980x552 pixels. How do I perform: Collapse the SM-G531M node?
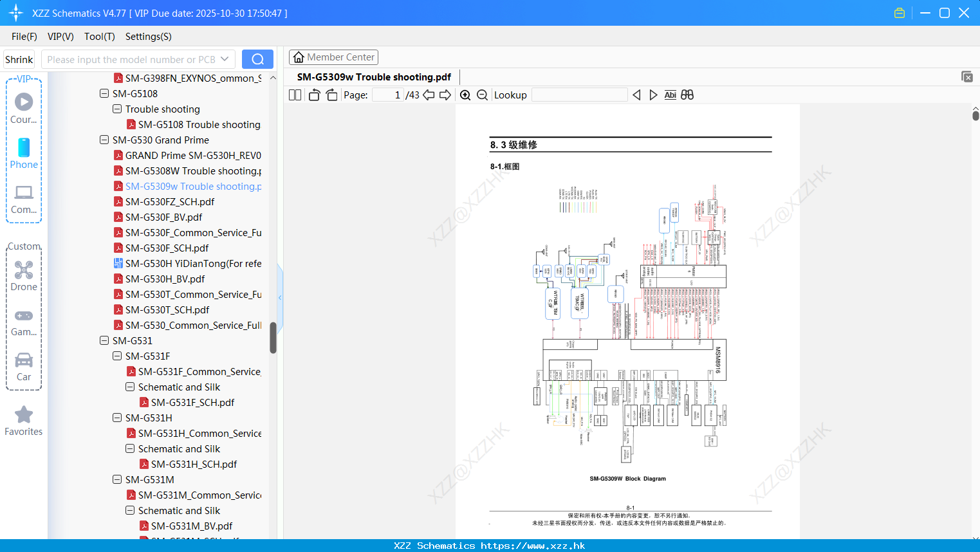click(x=117, y=479)
